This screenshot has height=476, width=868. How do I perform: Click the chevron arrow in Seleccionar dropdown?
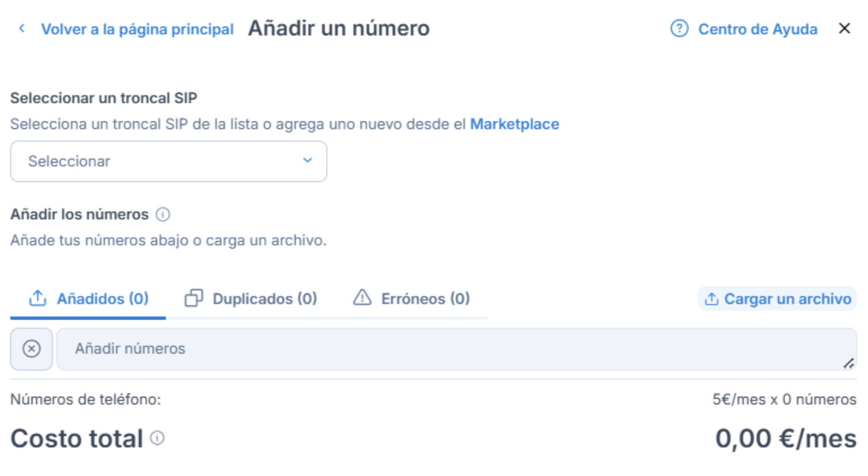point(307,161)
